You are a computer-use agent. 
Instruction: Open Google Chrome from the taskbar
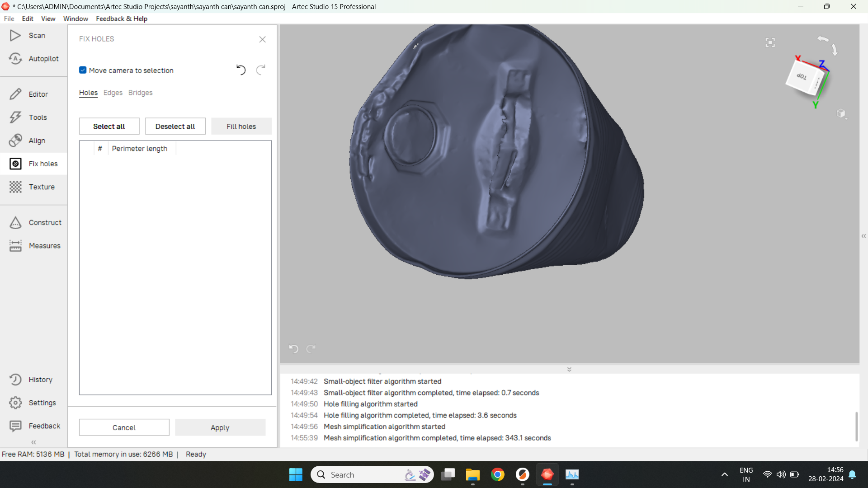pos(498,474)
